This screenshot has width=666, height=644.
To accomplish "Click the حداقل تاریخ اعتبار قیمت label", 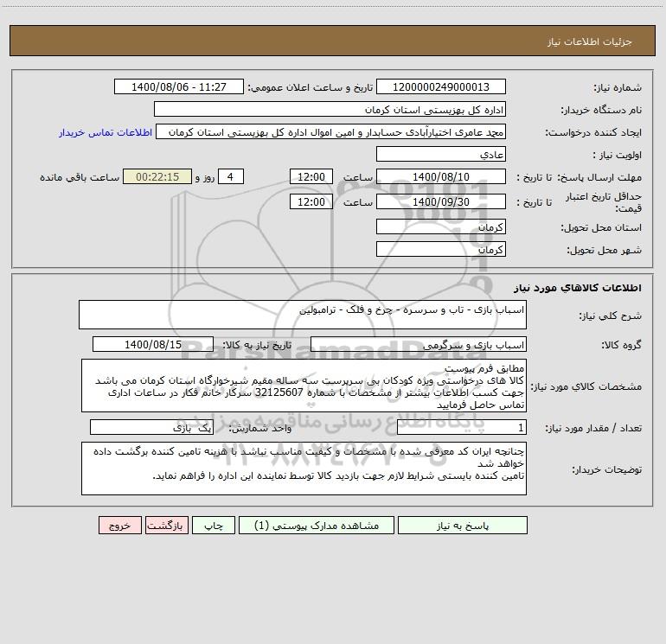I will (604, 202).
